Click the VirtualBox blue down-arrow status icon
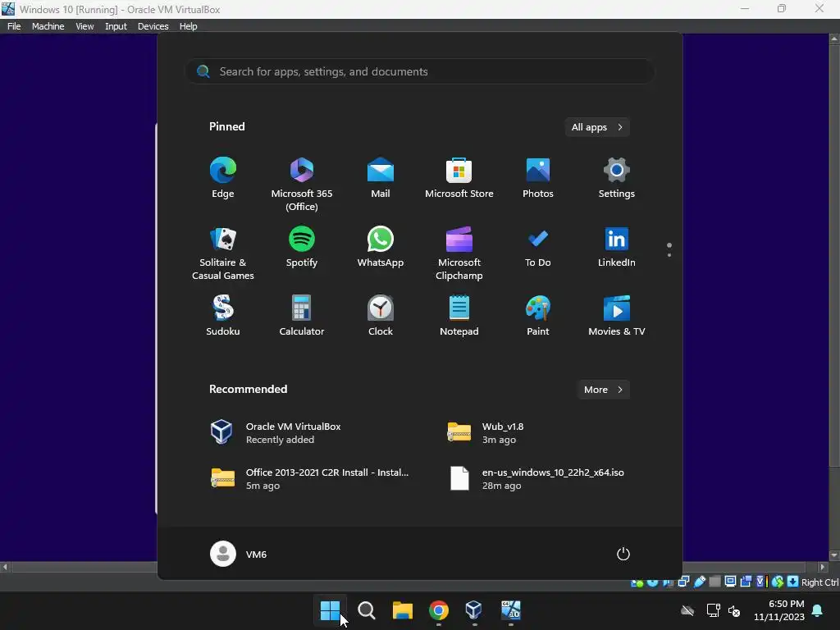Screen dimensions: 840x630 pyautogui.click(x=793, y=582)
